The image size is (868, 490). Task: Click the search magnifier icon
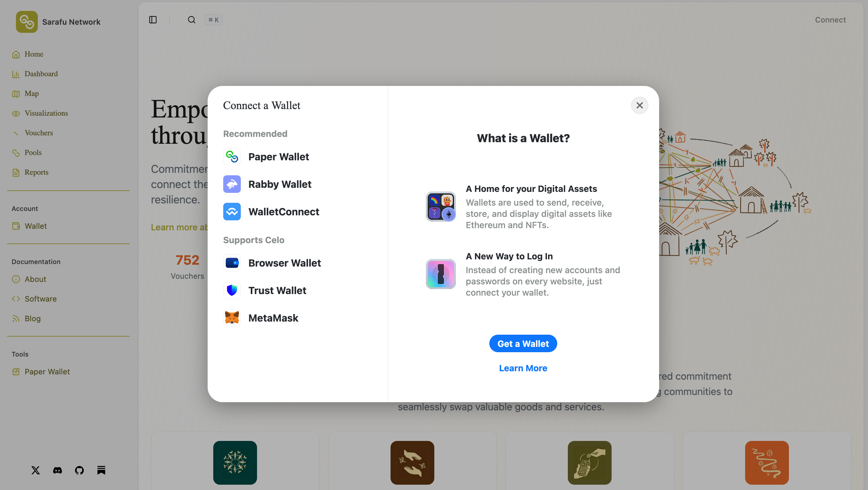point(191,20)
